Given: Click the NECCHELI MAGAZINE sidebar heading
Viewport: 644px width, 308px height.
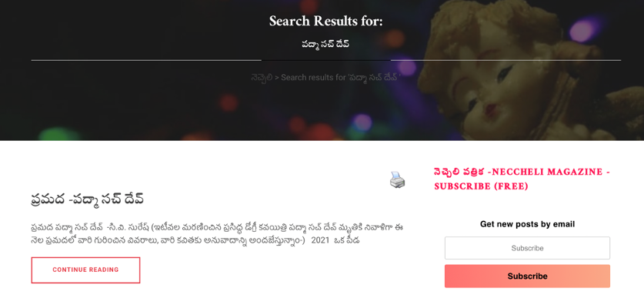Looking at the screenshot, I should tap(522, 172).
